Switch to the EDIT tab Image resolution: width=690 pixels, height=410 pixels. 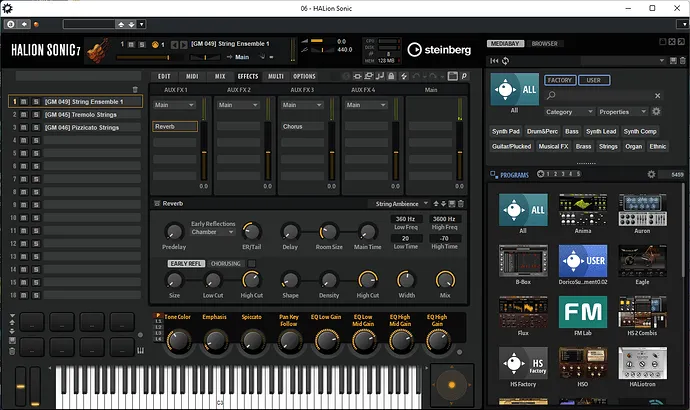(x=164, y=76)
